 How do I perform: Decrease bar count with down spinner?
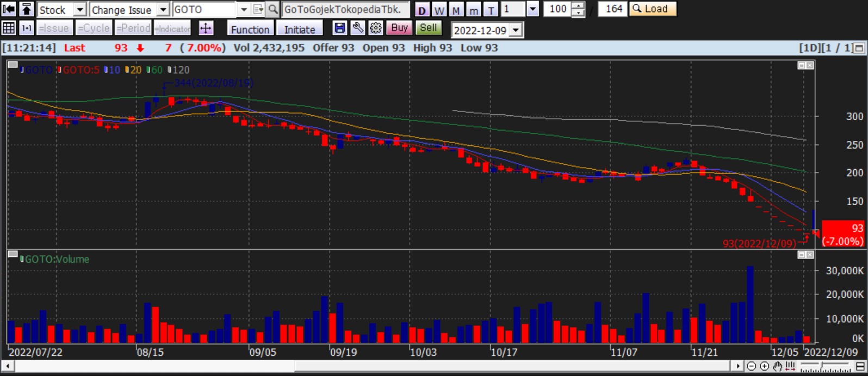point(579,13)
